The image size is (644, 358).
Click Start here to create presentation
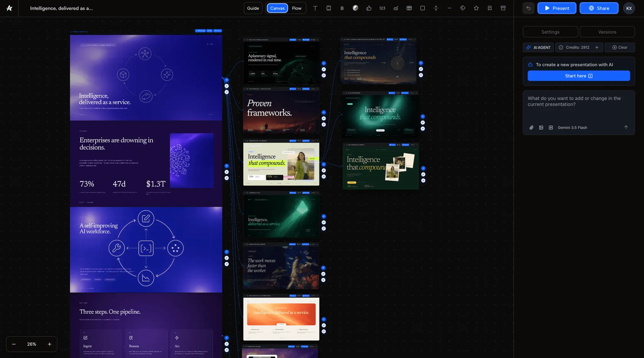point(579,76)
